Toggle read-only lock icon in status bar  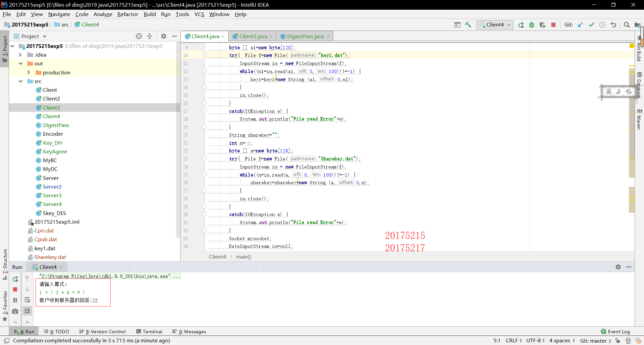[618, 341]
